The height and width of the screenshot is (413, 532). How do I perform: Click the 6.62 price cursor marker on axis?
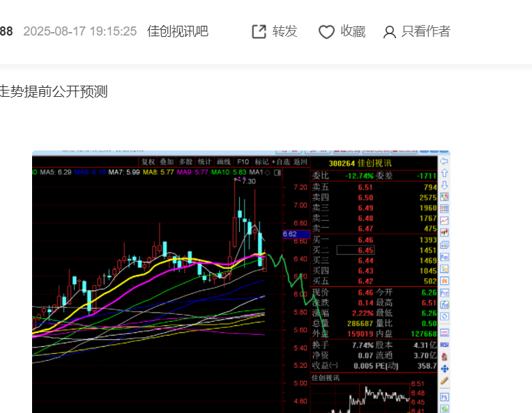click(x=296, y=234)
